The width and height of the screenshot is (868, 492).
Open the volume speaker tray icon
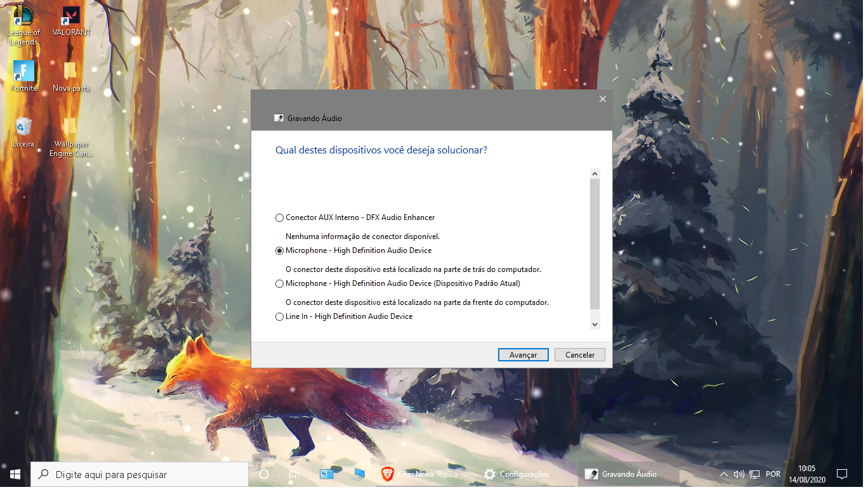pyautogui.click(x=739, y=474)
